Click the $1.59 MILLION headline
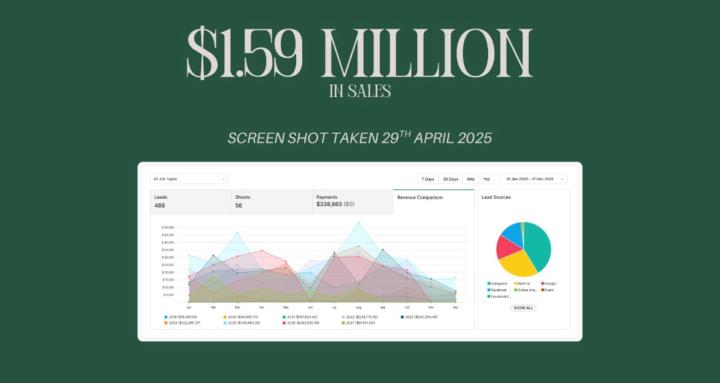Image resolution: width=720 pixels, height=383 pixels. tap(360, 52)
